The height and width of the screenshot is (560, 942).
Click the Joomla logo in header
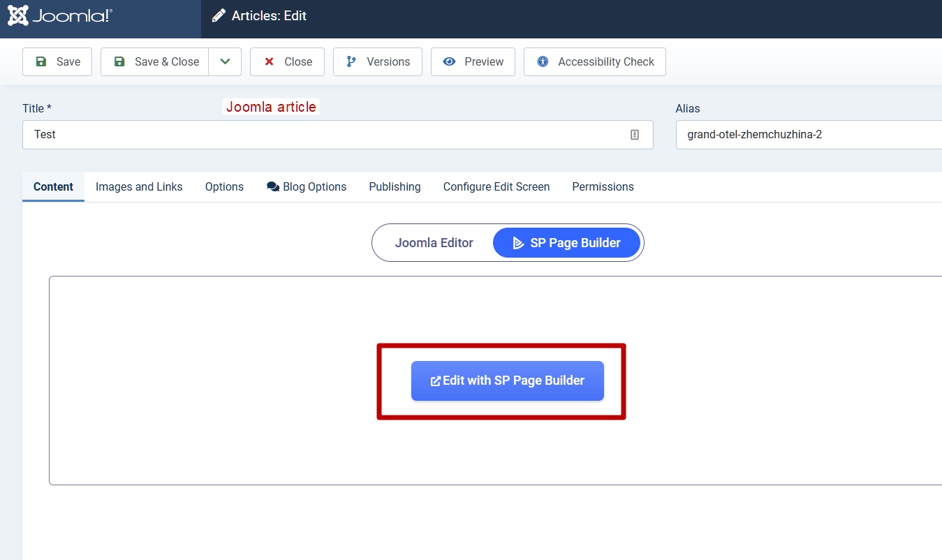(60, 16)
